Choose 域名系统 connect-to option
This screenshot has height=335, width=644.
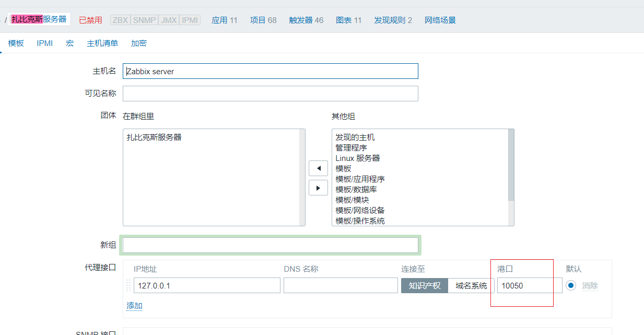[x=471, y=285]
